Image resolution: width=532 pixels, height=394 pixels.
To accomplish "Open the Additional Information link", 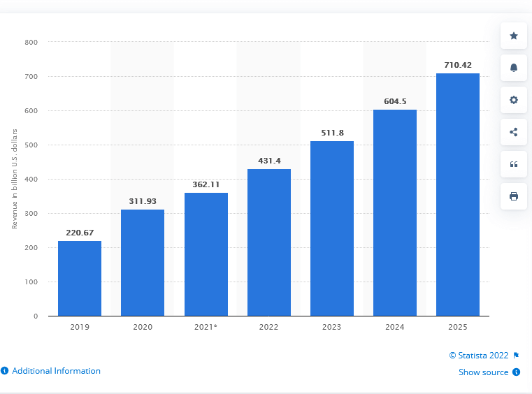I will tap(57, 371).
